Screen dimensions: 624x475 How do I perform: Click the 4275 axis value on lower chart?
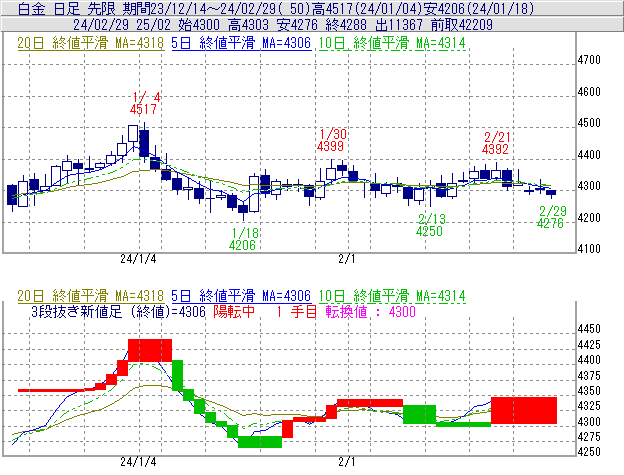click(x=589, y=437)
